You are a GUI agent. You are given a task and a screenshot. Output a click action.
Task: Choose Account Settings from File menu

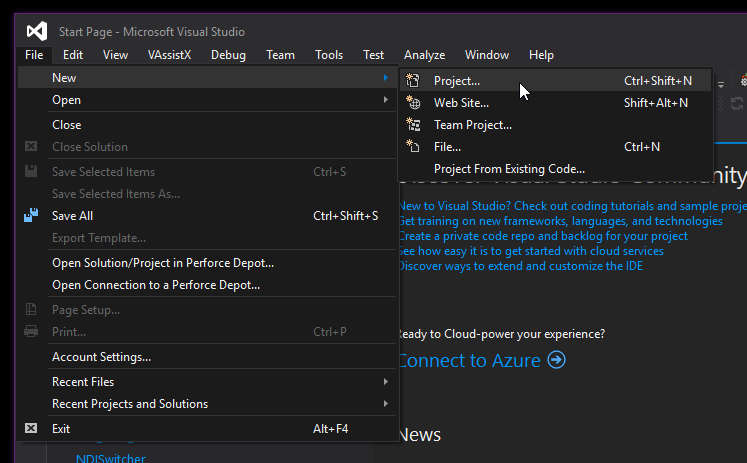pos(101,357)
